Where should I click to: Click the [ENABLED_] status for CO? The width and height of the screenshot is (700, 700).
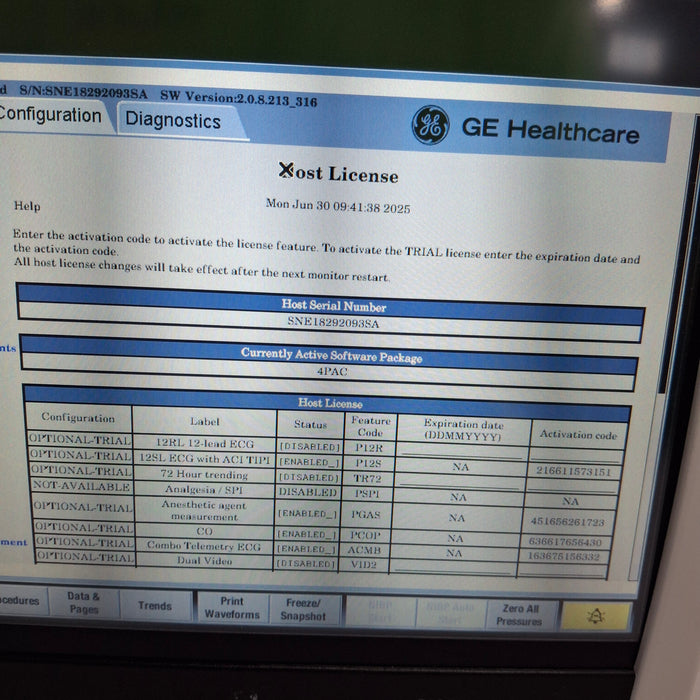point(307,534)
